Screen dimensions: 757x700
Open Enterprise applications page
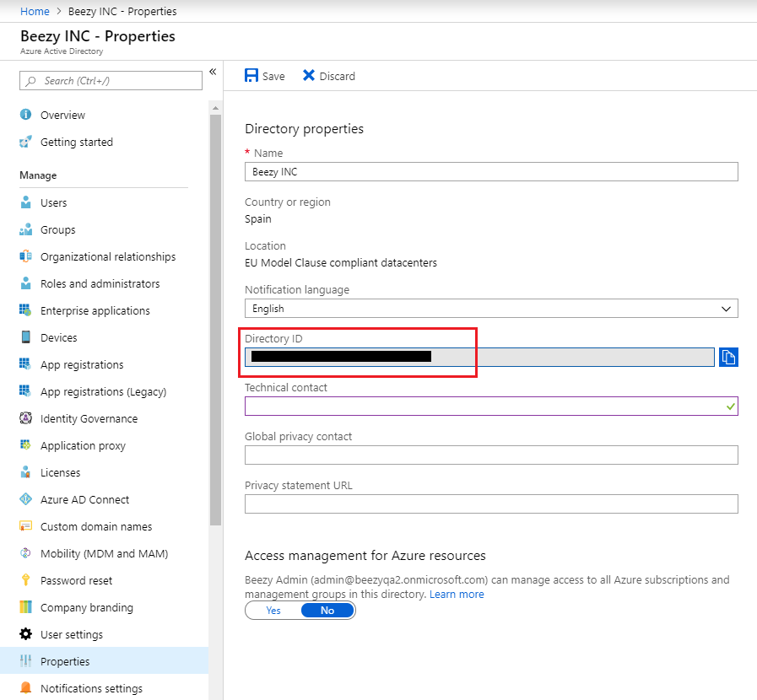click(x=95, y=310)
